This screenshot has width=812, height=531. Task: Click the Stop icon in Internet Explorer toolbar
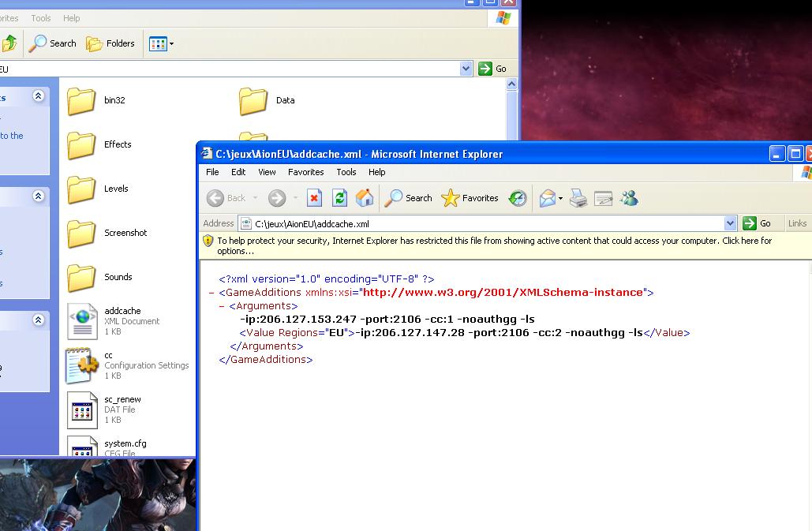[314, 198]
